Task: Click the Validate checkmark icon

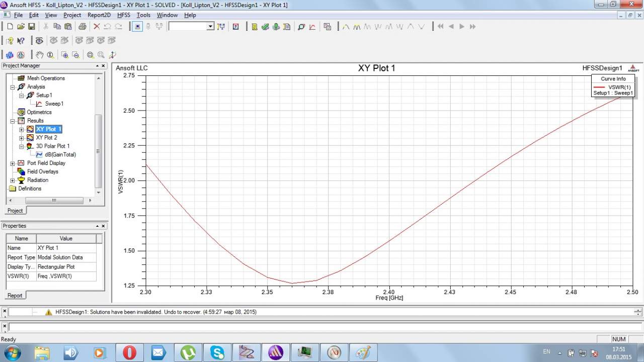Action: point(265,27)
